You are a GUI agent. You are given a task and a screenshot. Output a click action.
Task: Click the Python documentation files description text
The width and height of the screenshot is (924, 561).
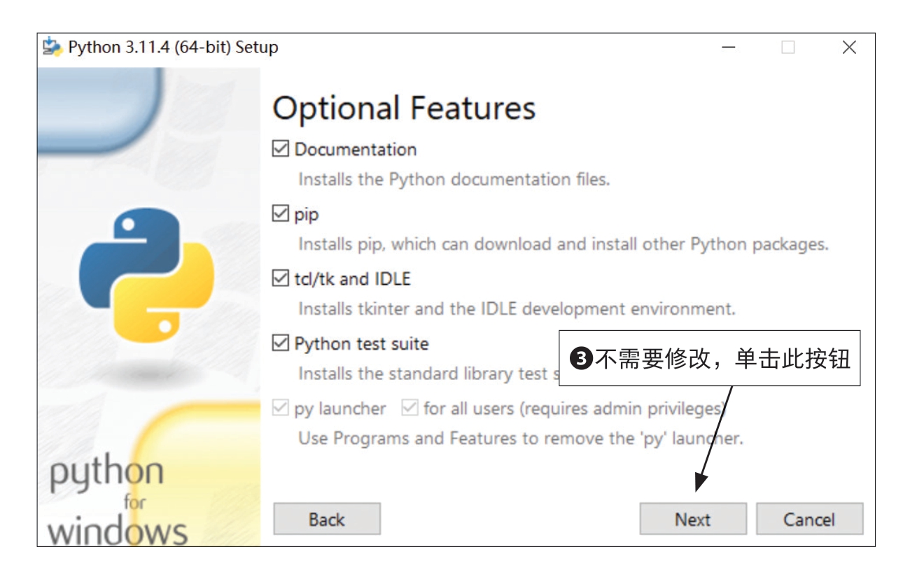tap(454, 180)
